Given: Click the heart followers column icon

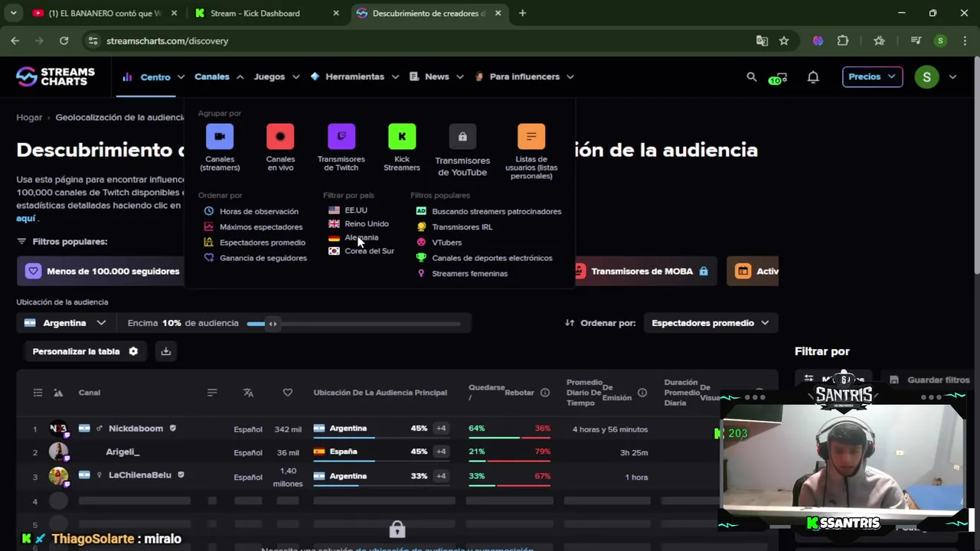Looking at the screenshot, I should coord(288,393).
